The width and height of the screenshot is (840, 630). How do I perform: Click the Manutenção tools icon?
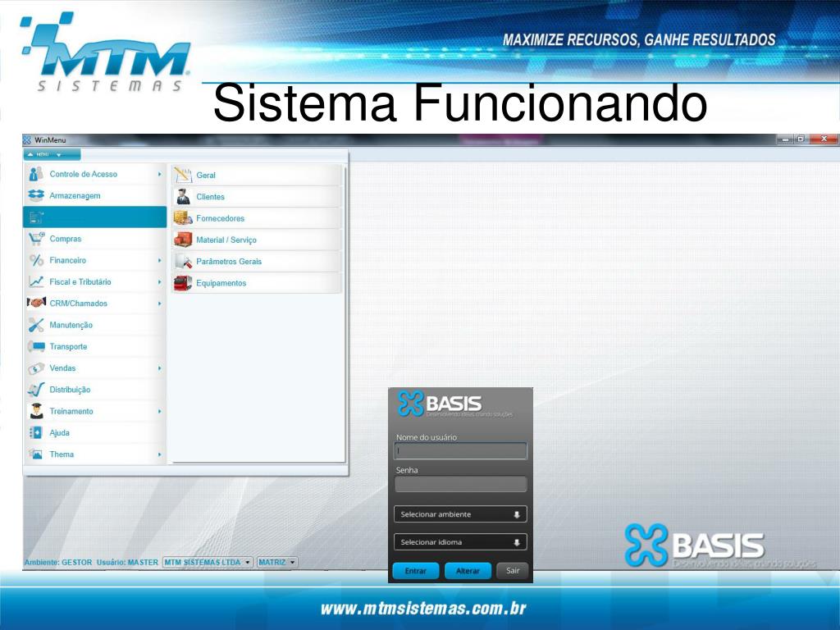point(36,325)
